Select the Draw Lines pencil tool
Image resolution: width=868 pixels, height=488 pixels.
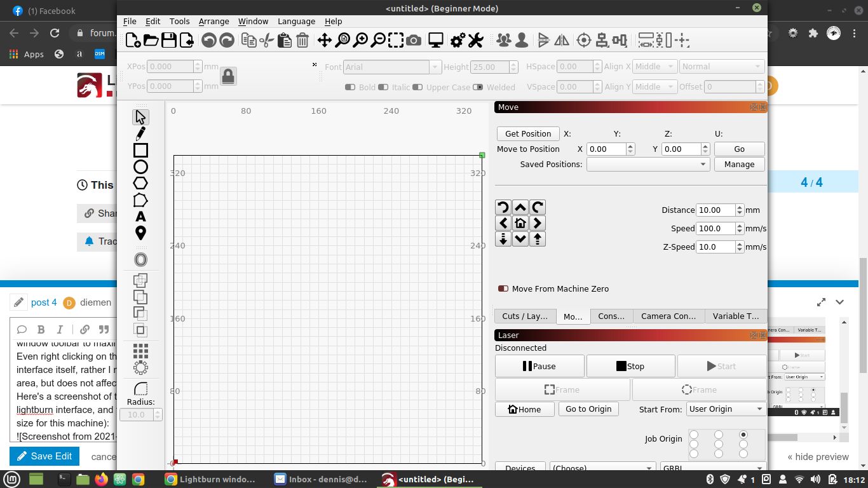[x=140, y=133]
